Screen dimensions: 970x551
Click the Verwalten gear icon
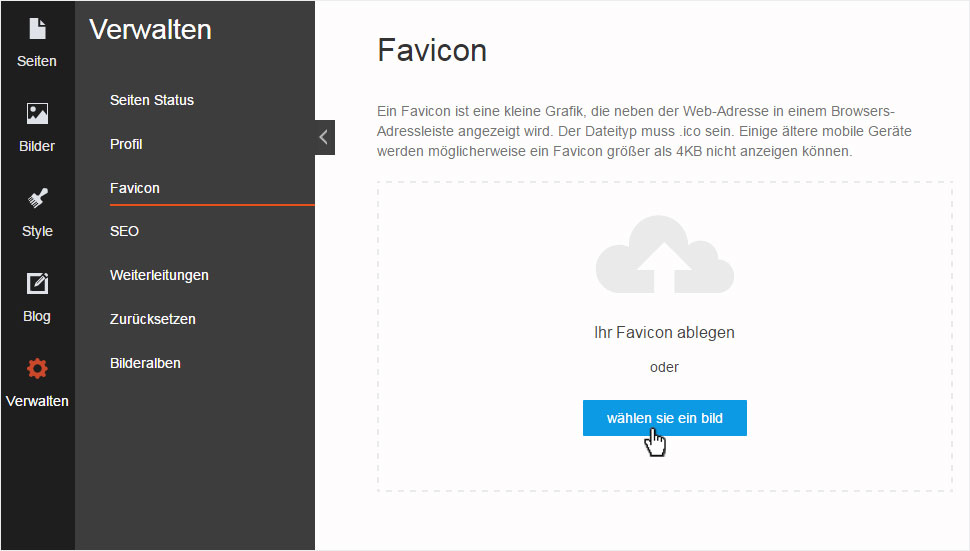point(37,369)
